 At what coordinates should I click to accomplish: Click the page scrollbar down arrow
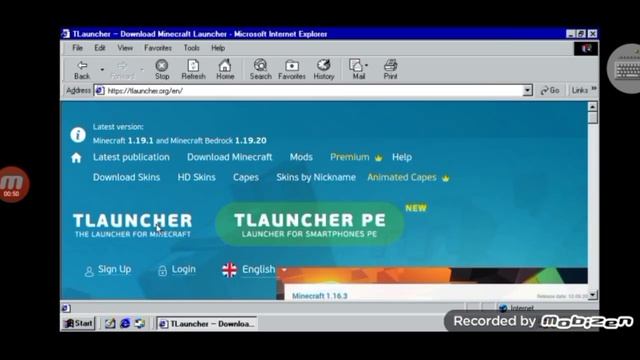point(592,294)
